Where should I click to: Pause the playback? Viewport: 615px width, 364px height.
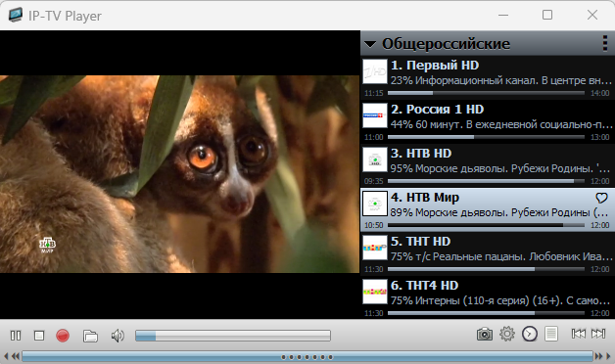coord(16,336)
